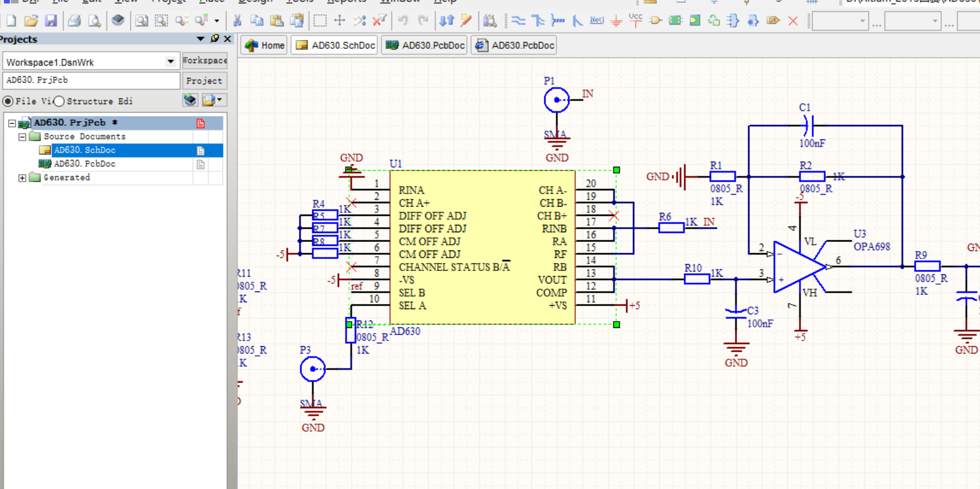Zoom to a selected area

point(162,21)
